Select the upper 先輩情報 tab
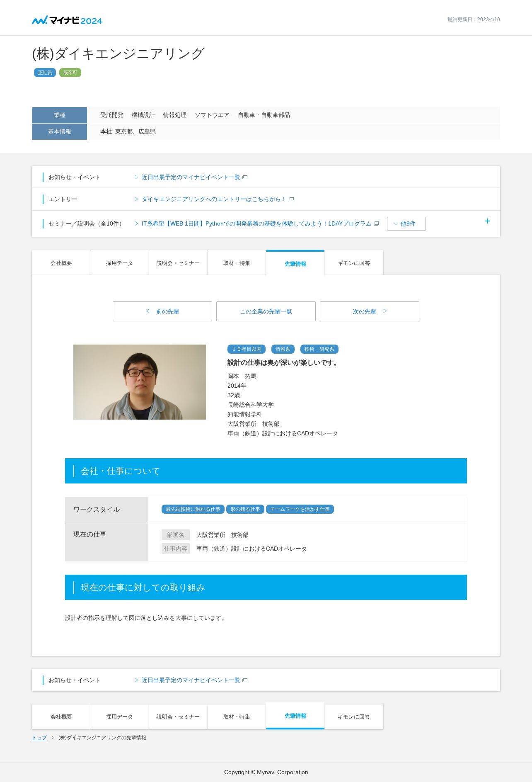 (x=295, y=263)
